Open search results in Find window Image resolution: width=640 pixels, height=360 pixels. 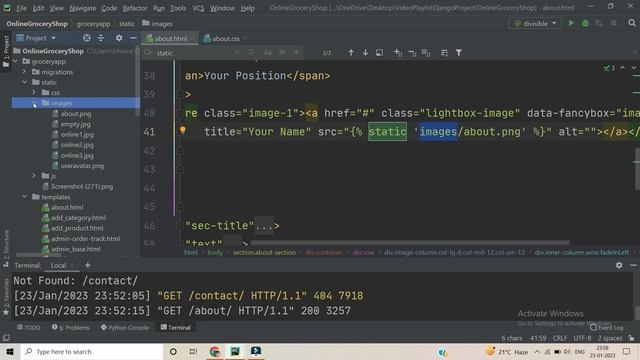pyautogui.click(x=380, y=53)
